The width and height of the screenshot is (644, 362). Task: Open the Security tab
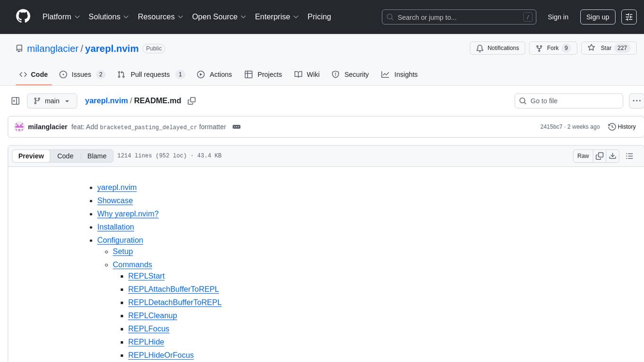(x=350, y=74)
